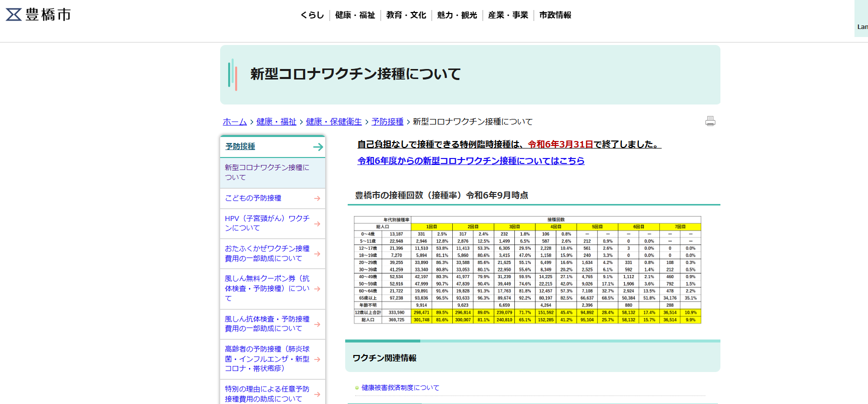This screenshot has height=404, width=868.
Task: Open the くらし navigation menu
Action: (312, 15)
